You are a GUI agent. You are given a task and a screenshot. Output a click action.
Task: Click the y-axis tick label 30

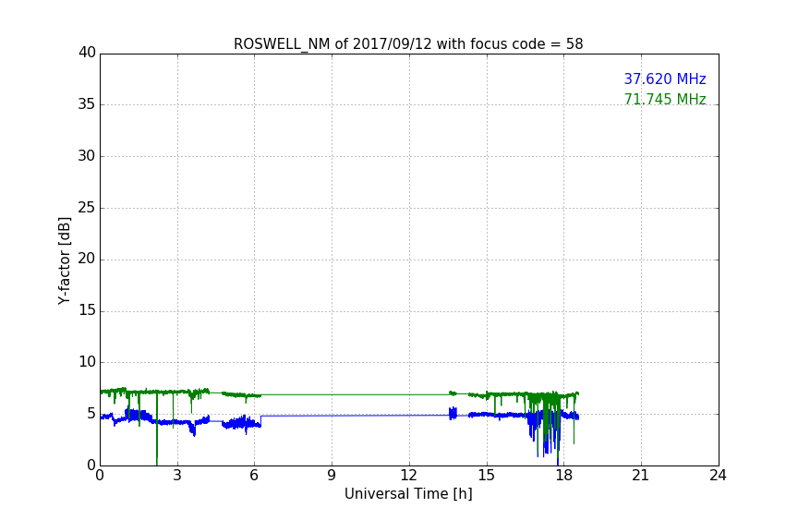(x=87, y=156)
